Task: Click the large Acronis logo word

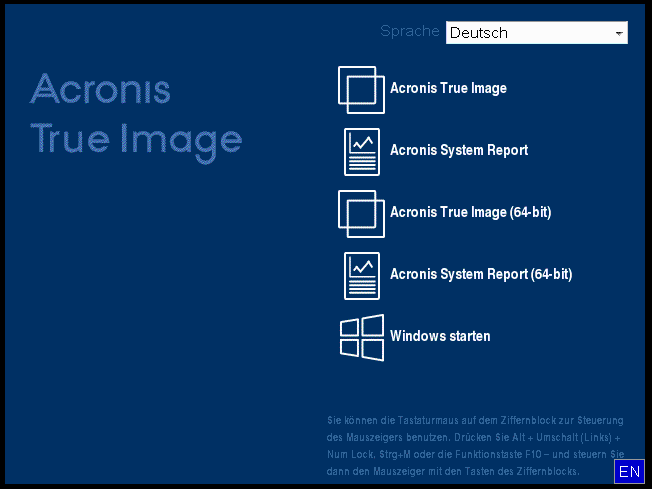Action: [x=100, y=89]
